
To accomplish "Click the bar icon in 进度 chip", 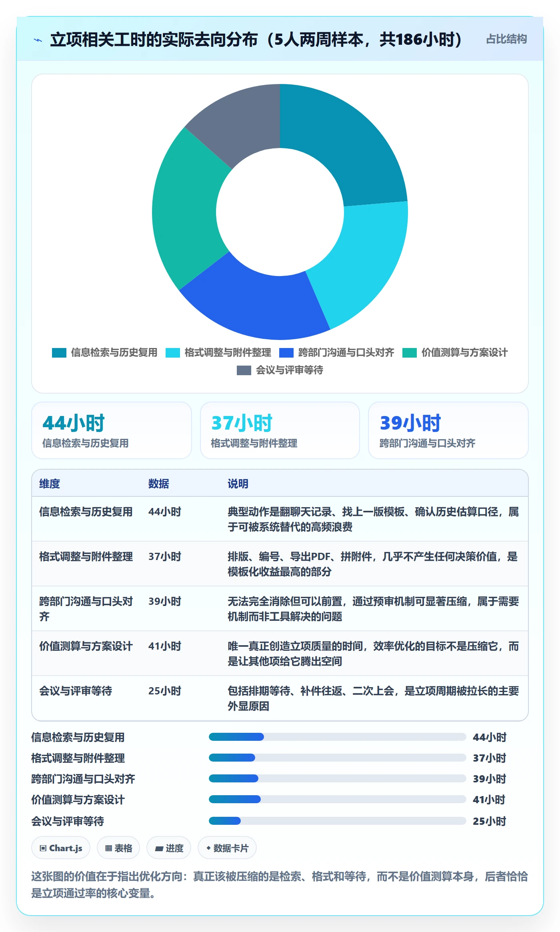I will (x=159, y=848).
